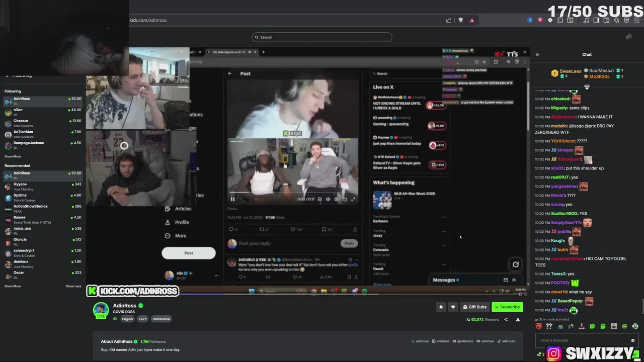The image size is (644, 362).
Task: Click Show More at the bottom of Recommended
Action: tap(13, 286)
